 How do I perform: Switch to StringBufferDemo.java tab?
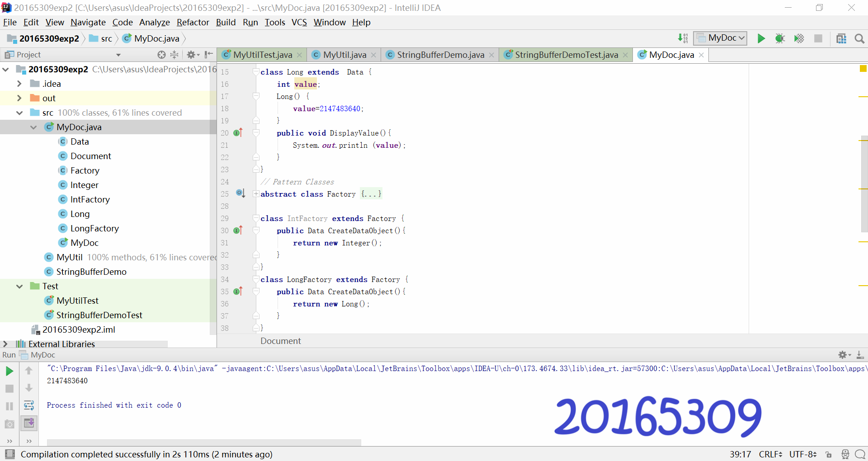tap(440, 55)
